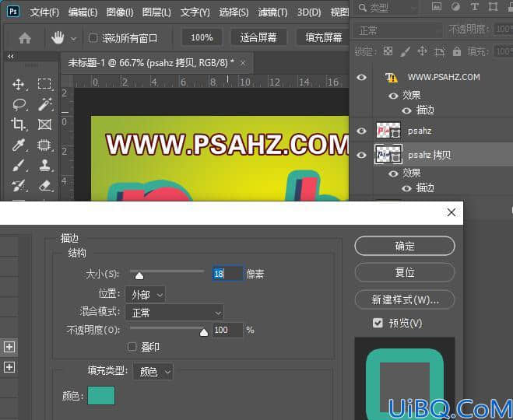Click 新建样式(W)... button

[x=405, y=299]
